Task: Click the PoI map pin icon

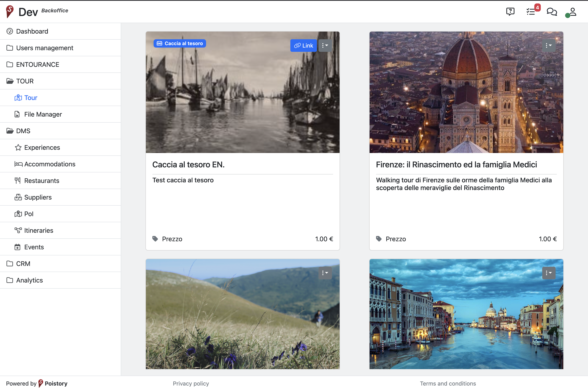Action: [18, 214]
